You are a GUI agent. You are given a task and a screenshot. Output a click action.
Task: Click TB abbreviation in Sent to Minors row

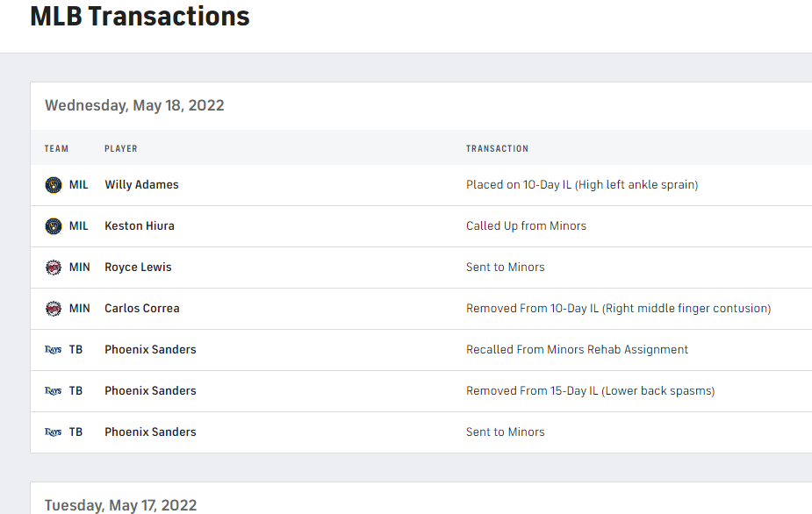tap(75, 432)
